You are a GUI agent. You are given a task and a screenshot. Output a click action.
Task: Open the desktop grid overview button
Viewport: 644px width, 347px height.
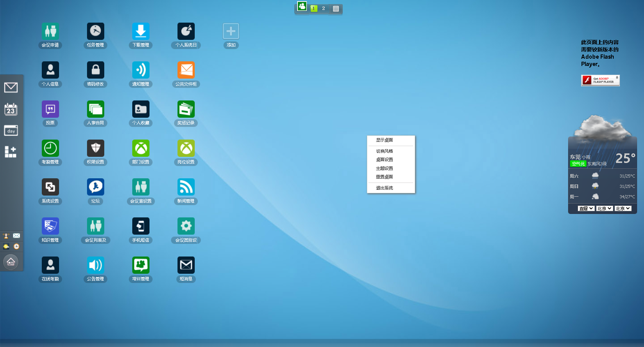[x=336, y=8]
